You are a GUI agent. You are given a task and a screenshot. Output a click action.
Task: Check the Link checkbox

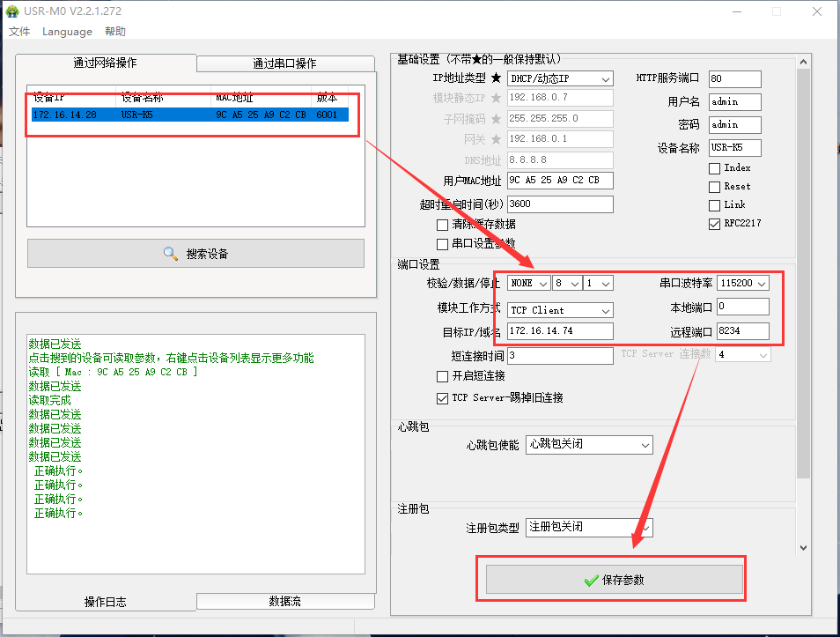pos(714,205)
